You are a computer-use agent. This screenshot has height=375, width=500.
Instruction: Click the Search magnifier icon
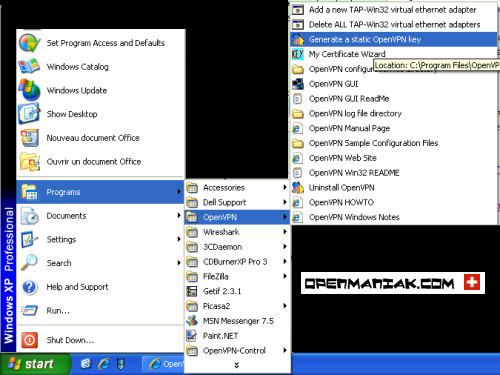(29, 263)
